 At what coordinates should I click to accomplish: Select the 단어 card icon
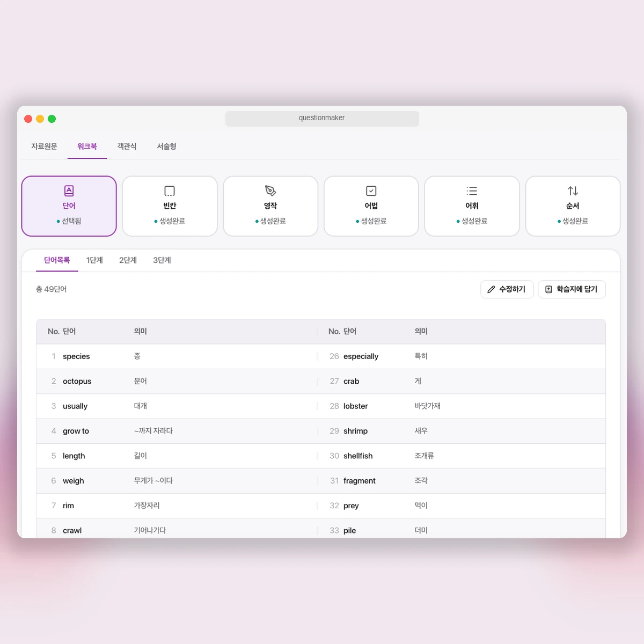69,191
